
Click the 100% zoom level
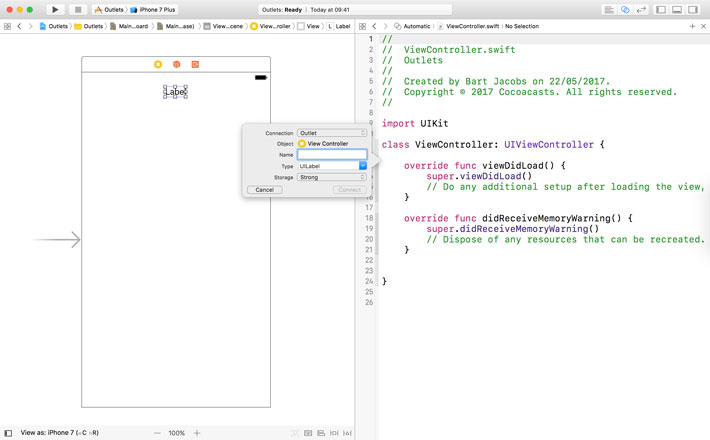tap(177, 433)
